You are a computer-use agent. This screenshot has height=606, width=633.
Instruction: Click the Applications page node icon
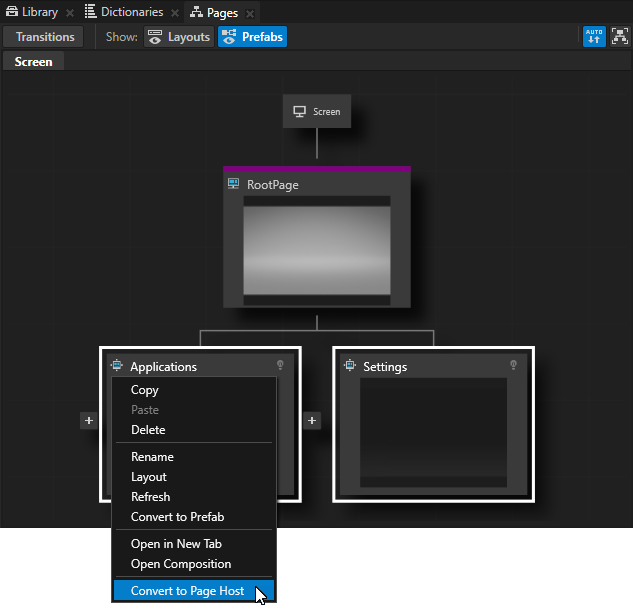[117, 366]
